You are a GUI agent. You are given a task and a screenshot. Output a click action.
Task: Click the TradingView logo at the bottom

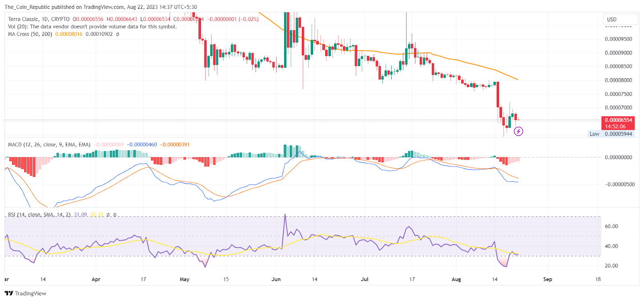[x=25, y=293]
